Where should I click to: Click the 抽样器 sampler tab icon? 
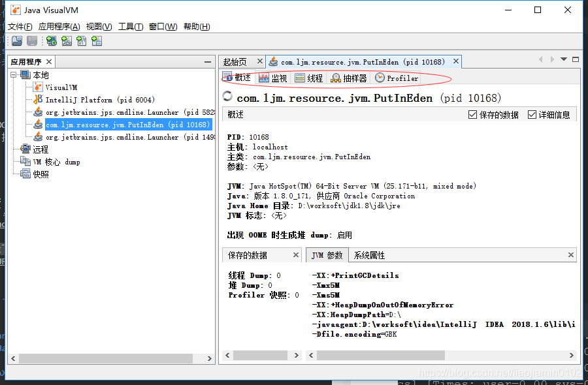pyautogui.click(x=336, y=78)
